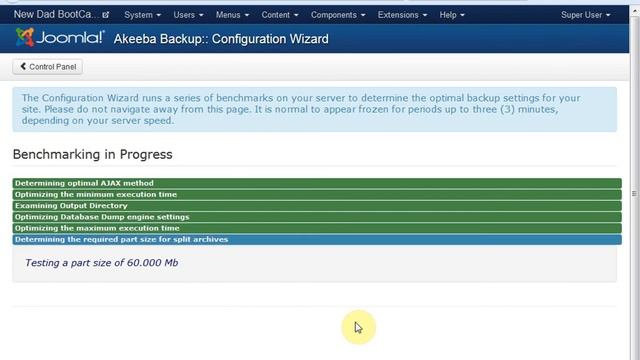The width and height of the screenshot is (640, 360).
Task: Click the Determining the required part size row
Action: (x=317, y=240)
